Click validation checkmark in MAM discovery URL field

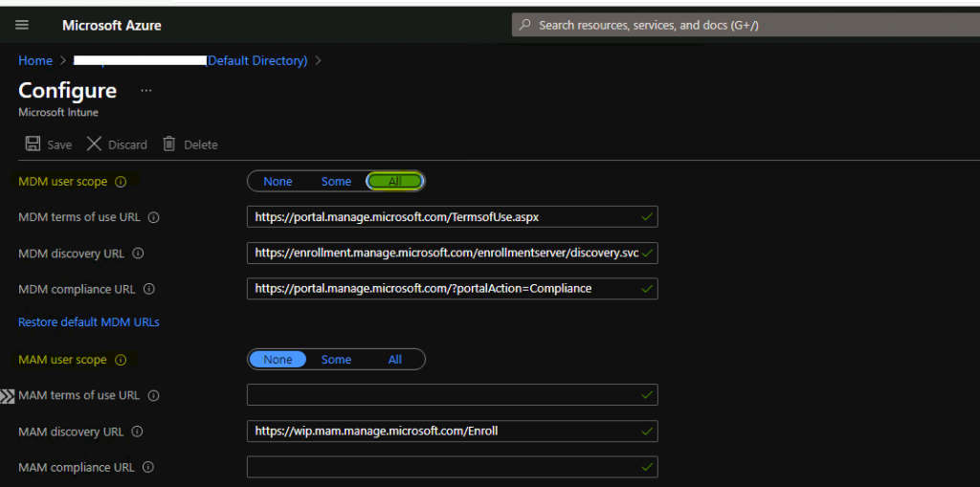click(x=647, y=431)
